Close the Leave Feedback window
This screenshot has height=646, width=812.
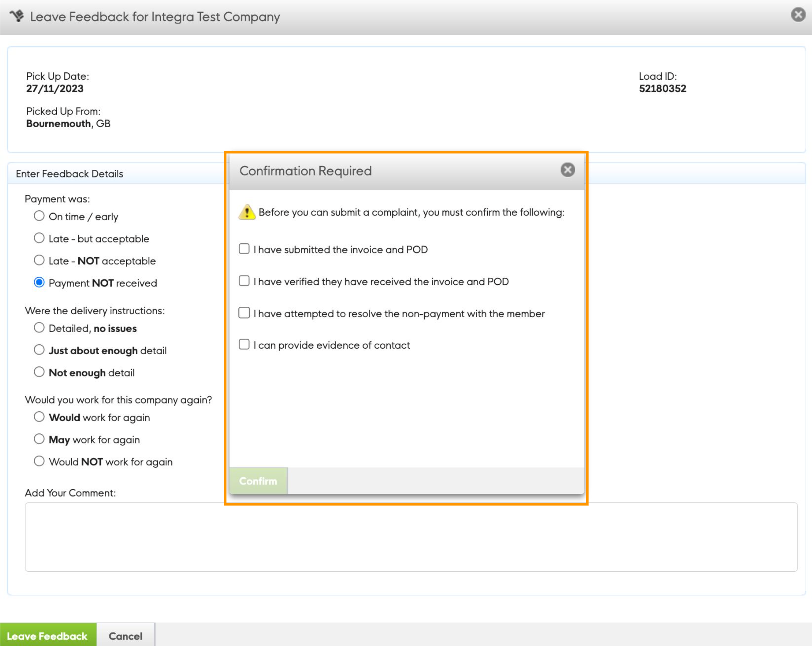coord(798,15)
